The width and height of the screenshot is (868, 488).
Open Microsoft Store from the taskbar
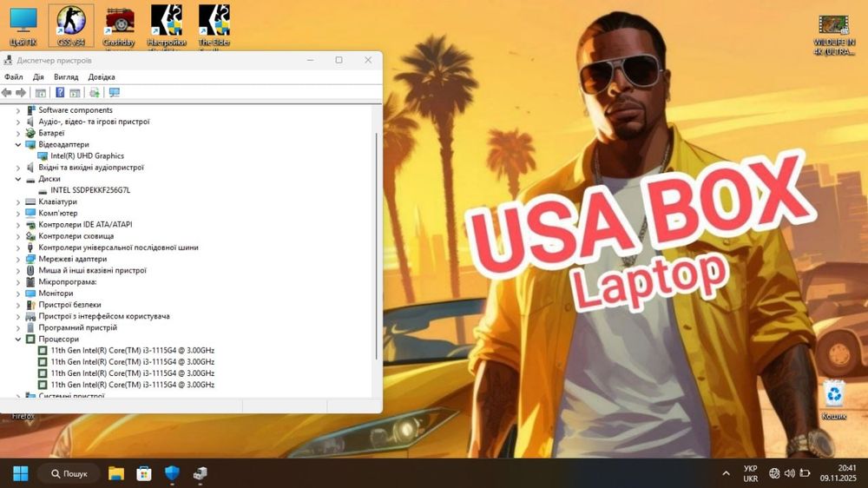[x=144, y=473]
